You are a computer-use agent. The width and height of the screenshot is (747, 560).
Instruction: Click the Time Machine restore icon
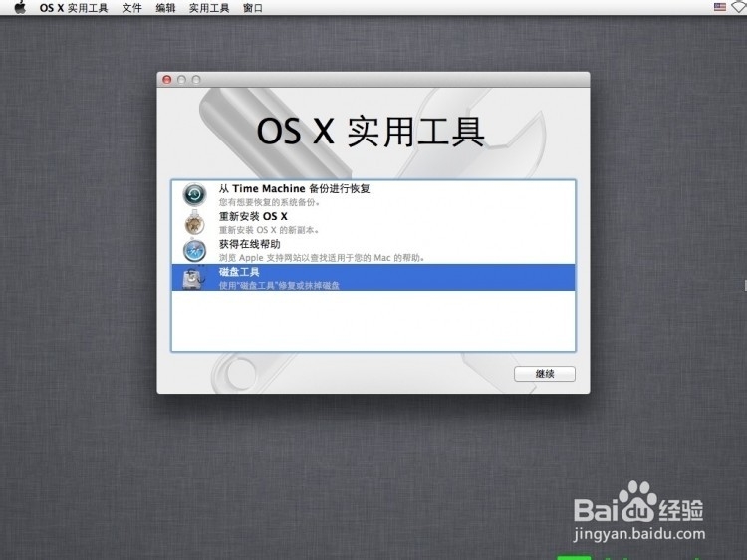(194, 194)
